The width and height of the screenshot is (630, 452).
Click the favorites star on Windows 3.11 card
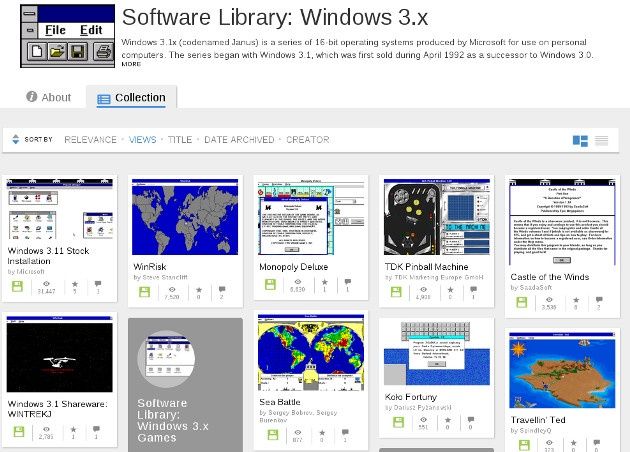[75, 284]
